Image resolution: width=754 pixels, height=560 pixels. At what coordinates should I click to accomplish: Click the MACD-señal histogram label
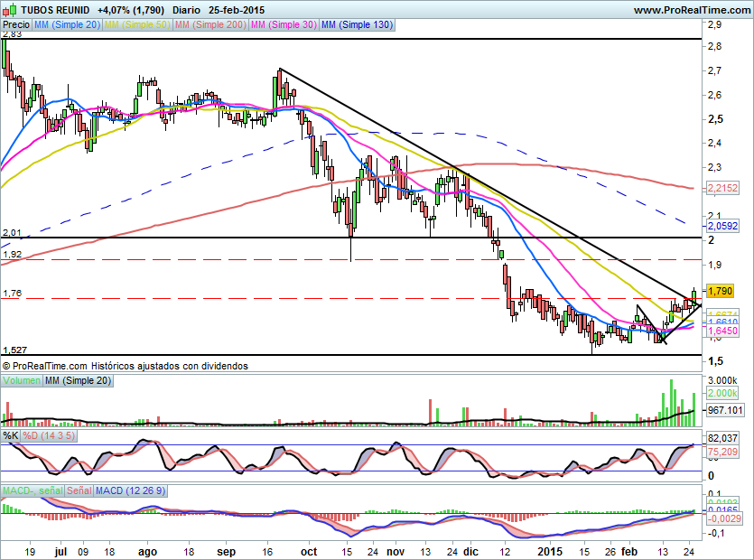coord(31,490)
